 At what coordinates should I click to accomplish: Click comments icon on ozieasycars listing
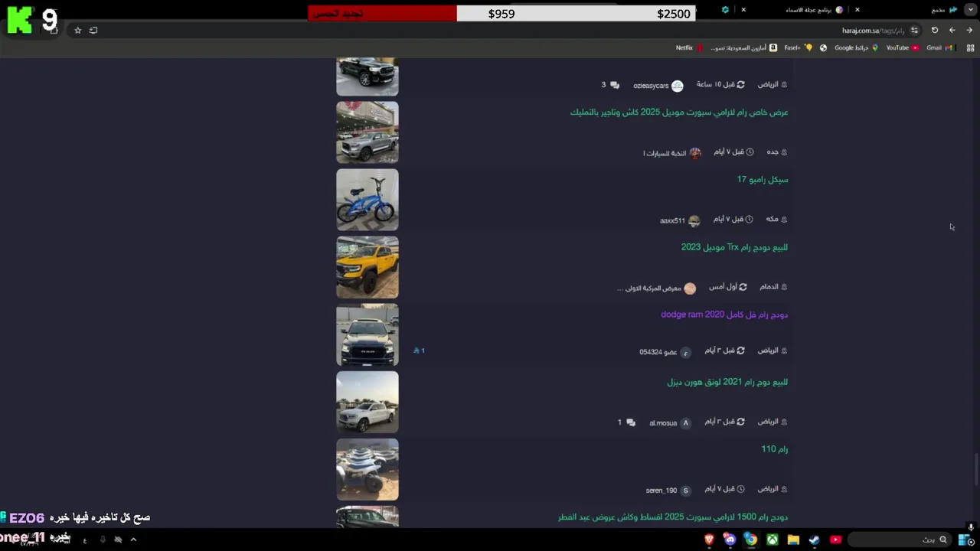pyautogui.click(x=614, y=85)
